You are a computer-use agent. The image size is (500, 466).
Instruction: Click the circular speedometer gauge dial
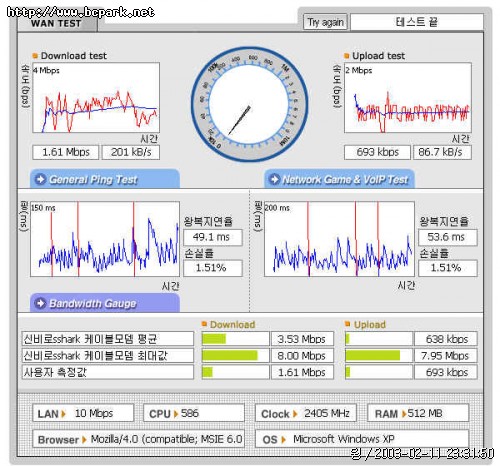point(249,104)
